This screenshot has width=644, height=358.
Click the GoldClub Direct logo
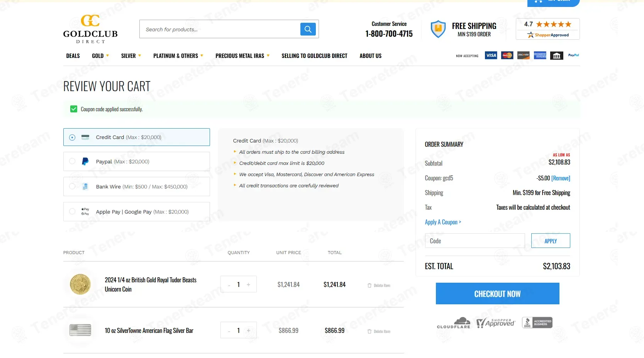coord(90,29)
